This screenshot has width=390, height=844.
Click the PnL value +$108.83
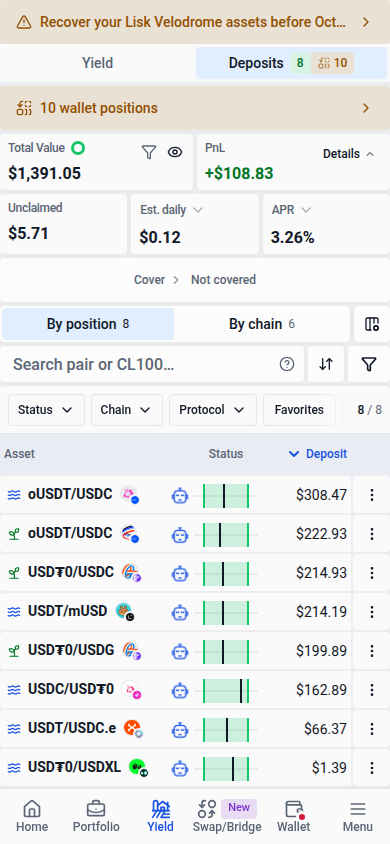tap(239, 173)
